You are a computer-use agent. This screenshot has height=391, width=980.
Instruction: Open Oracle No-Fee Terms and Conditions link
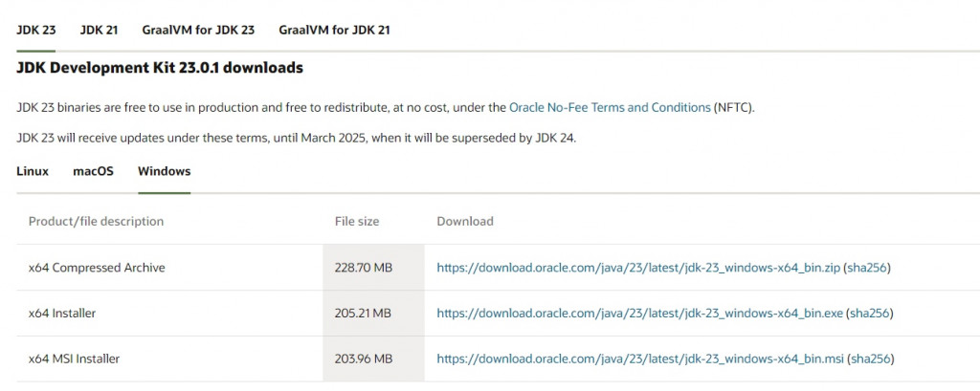610,107
